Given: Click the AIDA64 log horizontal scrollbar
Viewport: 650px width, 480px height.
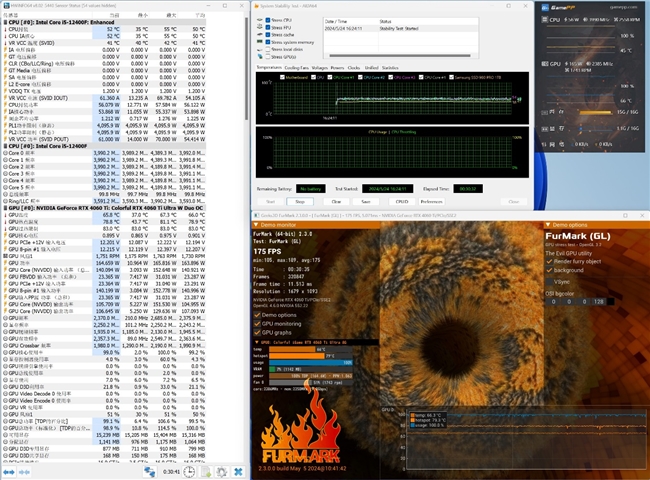Looking at the screenshot, I should (400, 55).
